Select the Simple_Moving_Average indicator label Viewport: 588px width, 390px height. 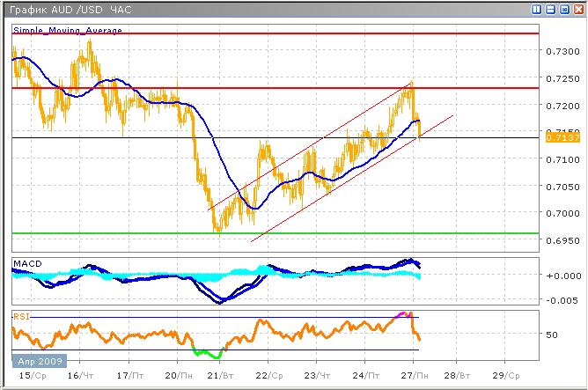click(x=67, y=30)
